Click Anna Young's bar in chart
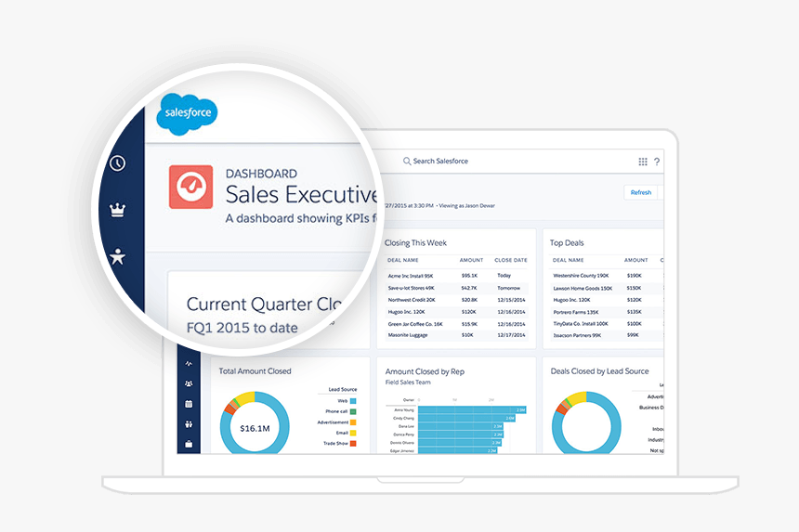The image size is (799, 532). pyautogui.click(x=472, y=409)
